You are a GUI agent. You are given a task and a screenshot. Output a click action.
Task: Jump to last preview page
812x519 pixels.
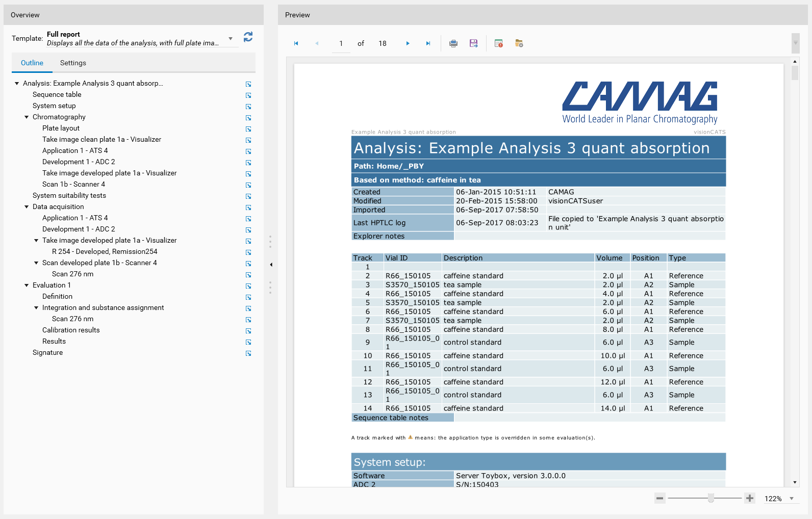click(x=428, y=43)
